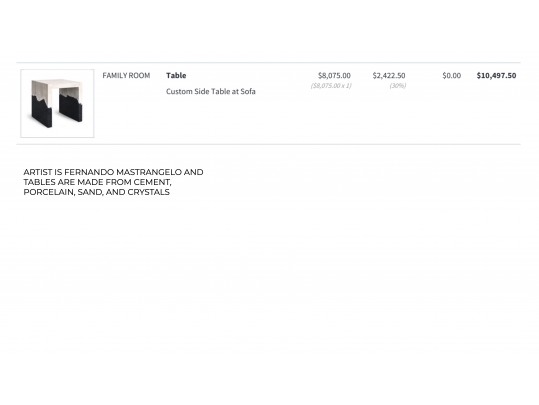Click the $8,075.00 unit price
Viewport: 539px width, 405px height.
tap(334, 76)
